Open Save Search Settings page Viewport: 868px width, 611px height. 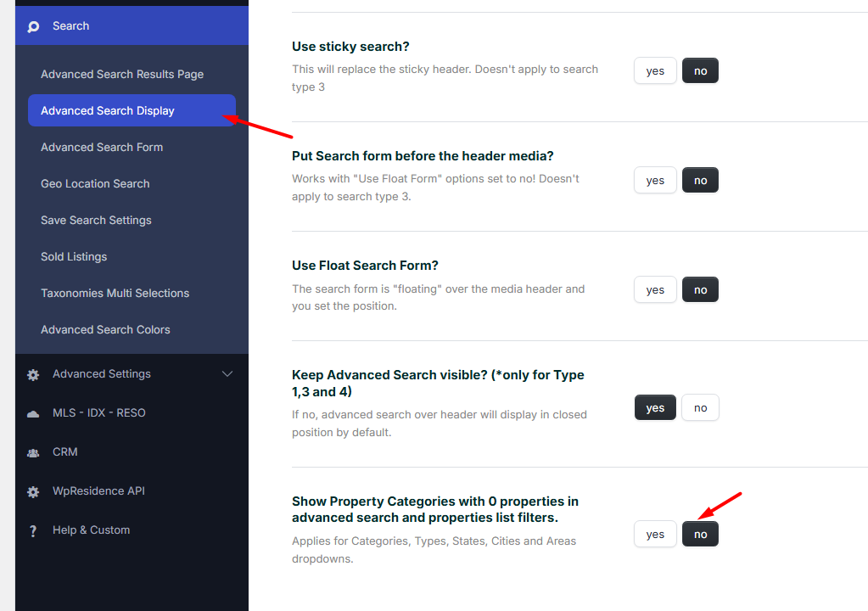tap(96, 221)
